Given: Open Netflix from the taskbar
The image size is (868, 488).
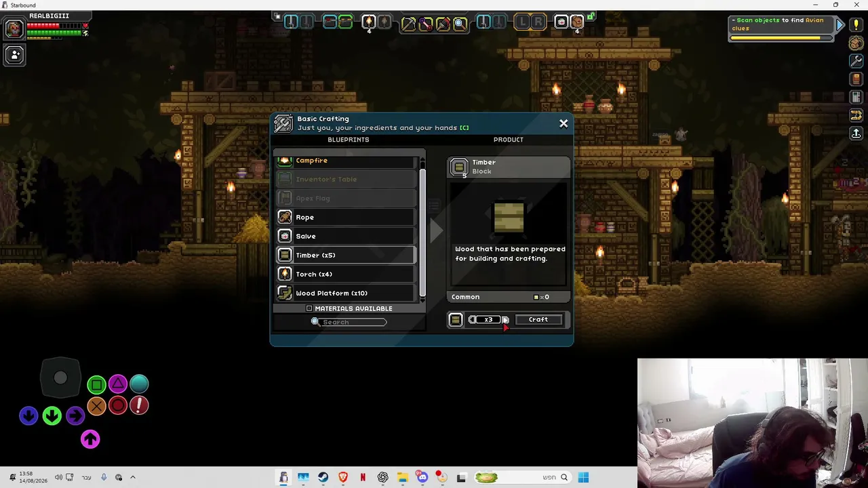Looking at the screenshot, I should (x=363, y=477).
